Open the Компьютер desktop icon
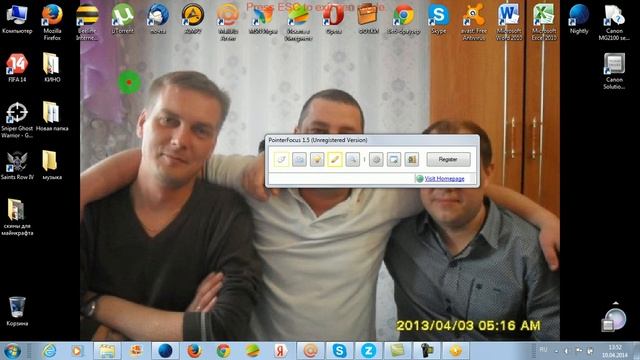This screenshot has width=640, height=360. click(17, 19)
